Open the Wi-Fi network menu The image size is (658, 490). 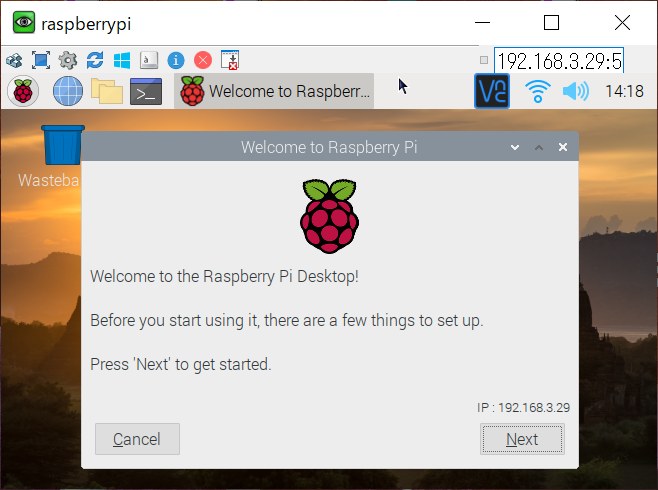click(538, 91)
